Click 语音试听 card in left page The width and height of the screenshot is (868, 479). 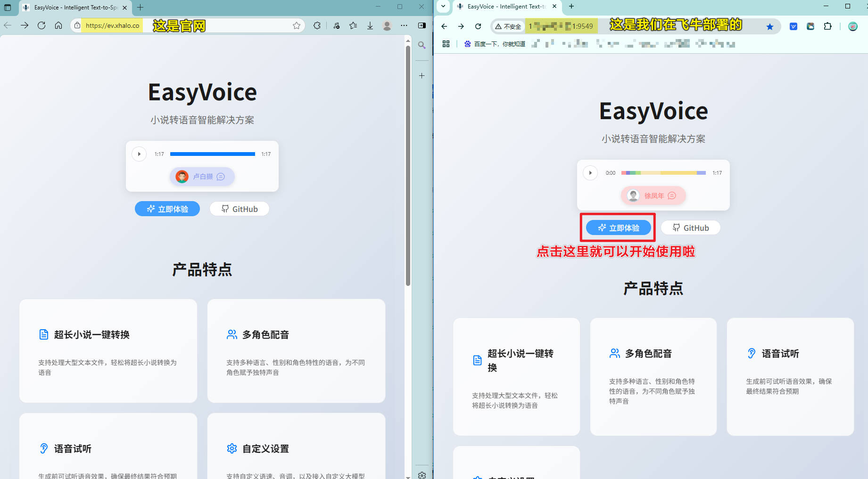(x=108, y=447)
